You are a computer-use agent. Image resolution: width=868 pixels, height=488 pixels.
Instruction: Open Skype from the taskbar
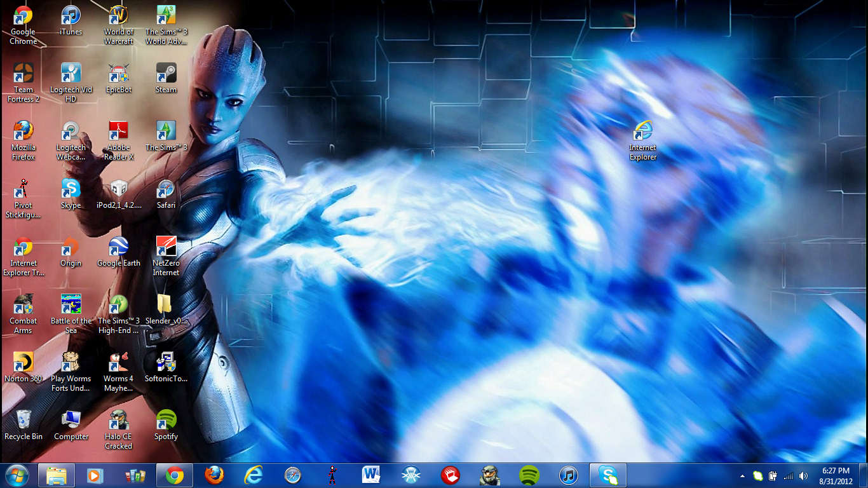click(608, 475)
